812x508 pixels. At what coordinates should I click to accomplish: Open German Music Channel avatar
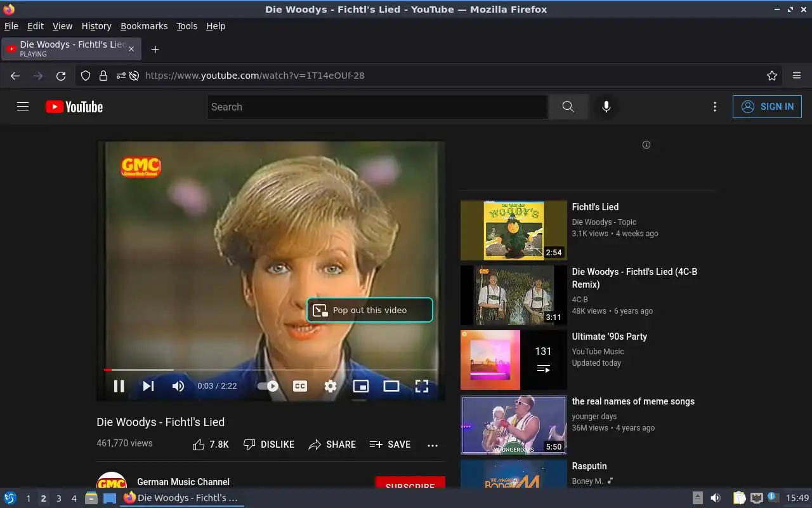[112, 481]
